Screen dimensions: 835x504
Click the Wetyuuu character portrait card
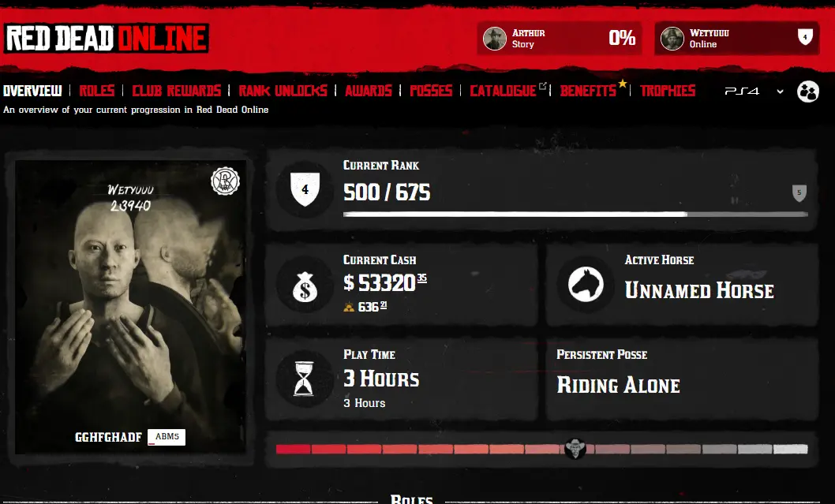[x=131, y=307]
